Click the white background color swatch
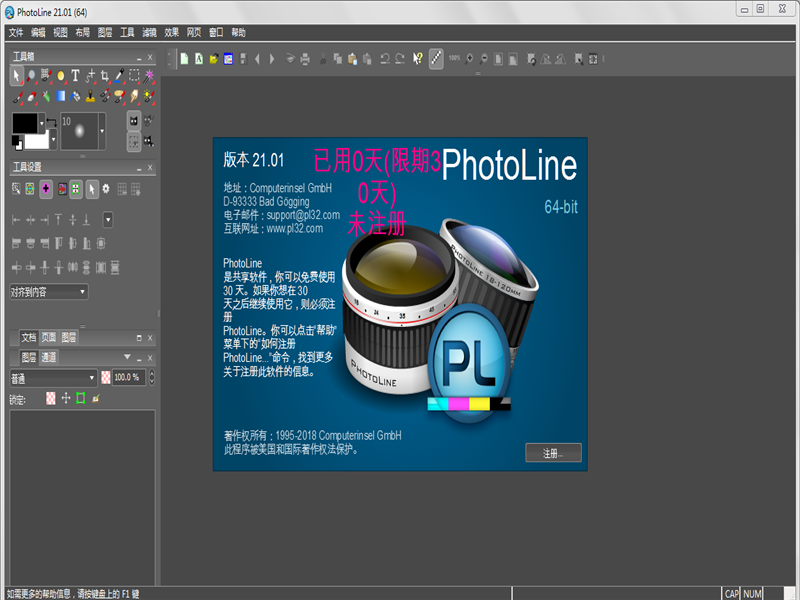Image resolution: width=800 pixels, height=600 pixels. point(37,140)
